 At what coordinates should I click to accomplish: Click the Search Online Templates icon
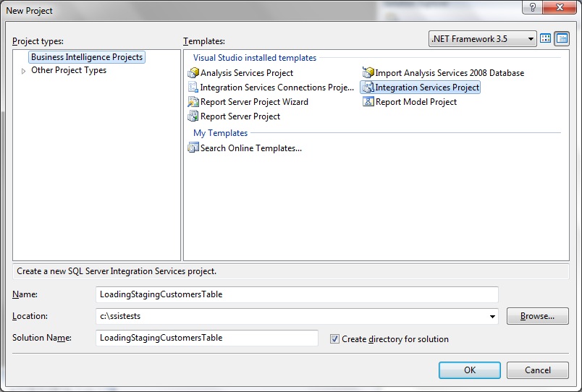pyautogui.click(x=193, y=148)
